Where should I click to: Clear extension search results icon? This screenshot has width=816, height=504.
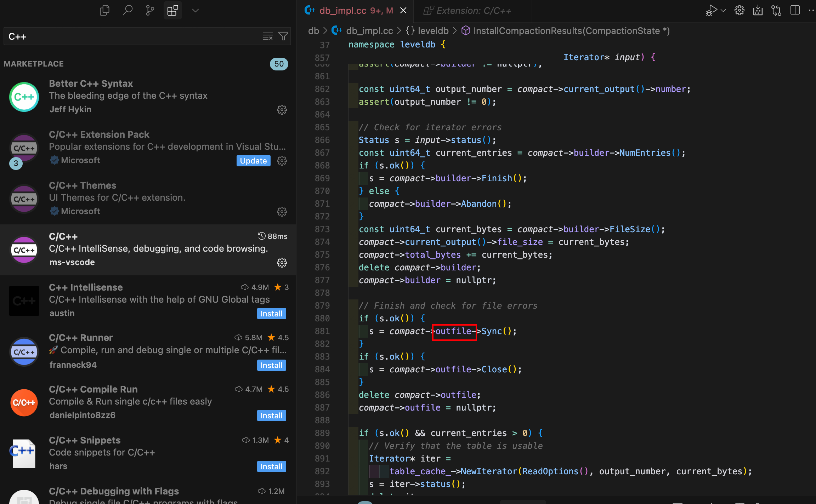(267, 36)
